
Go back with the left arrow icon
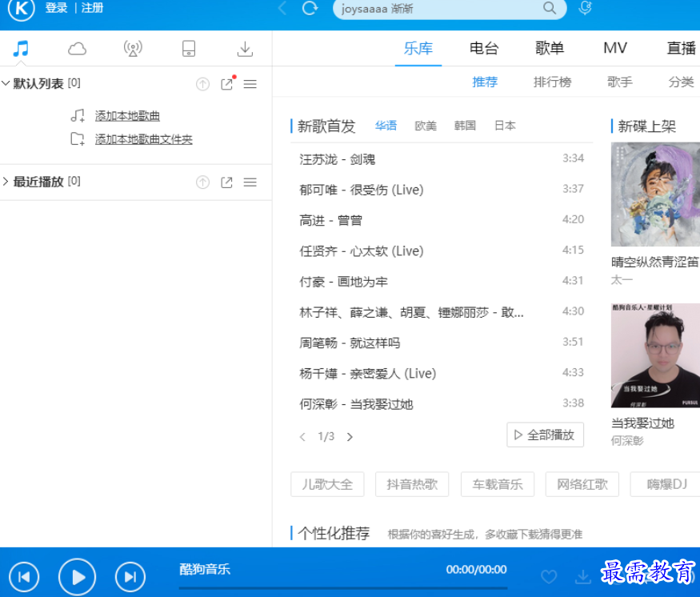click(282, 8)
